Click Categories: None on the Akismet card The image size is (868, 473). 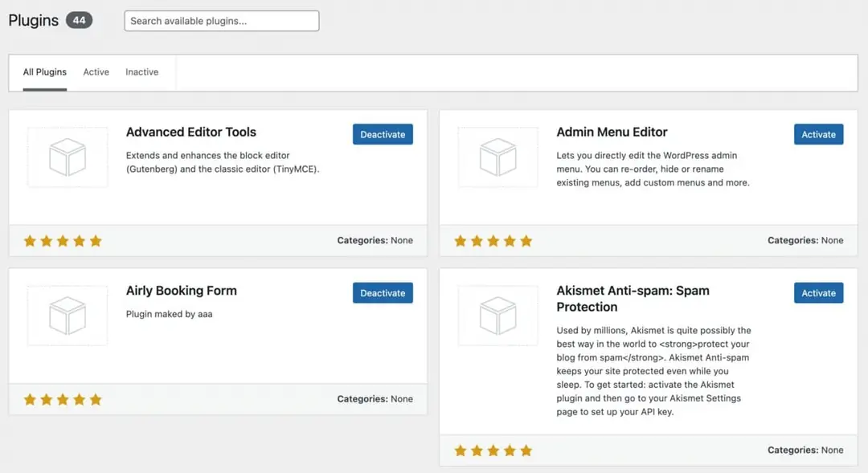tap(806, 451)
